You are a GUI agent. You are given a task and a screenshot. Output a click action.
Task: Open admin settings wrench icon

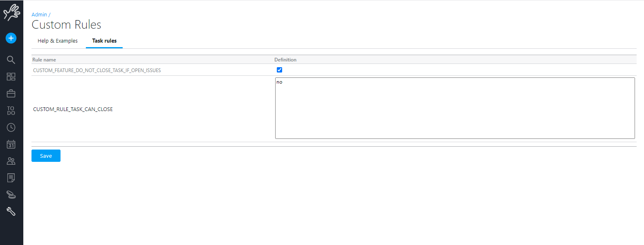(x=11, y=211)
